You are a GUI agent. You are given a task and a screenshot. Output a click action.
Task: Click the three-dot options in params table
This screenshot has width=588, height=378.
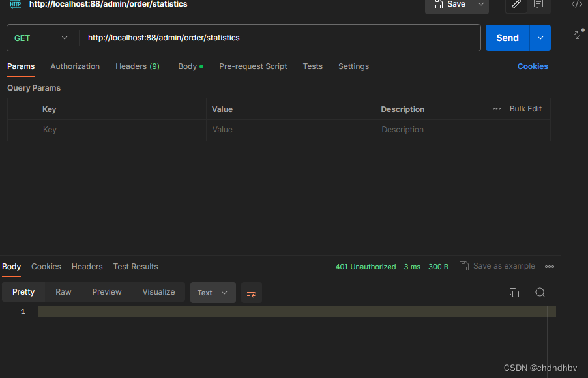[497, 109]
